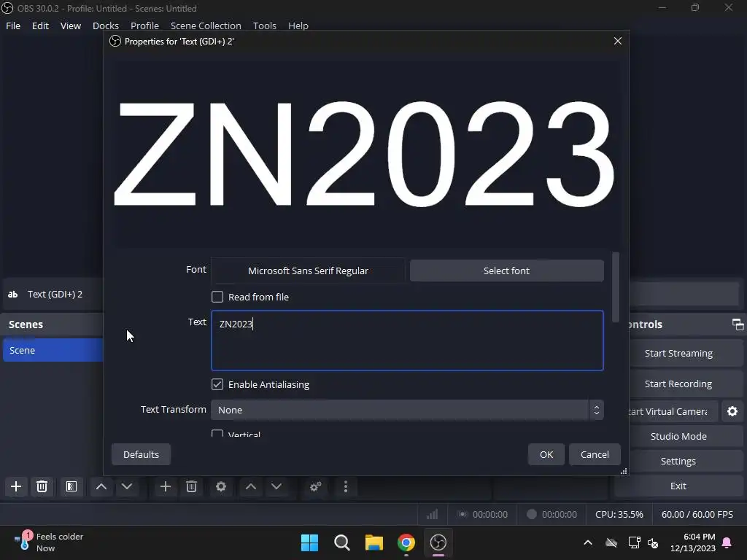Screen dimensions: 747x560
Task: Open File Explorer from taskbar
Action: (x=374, y=542)
